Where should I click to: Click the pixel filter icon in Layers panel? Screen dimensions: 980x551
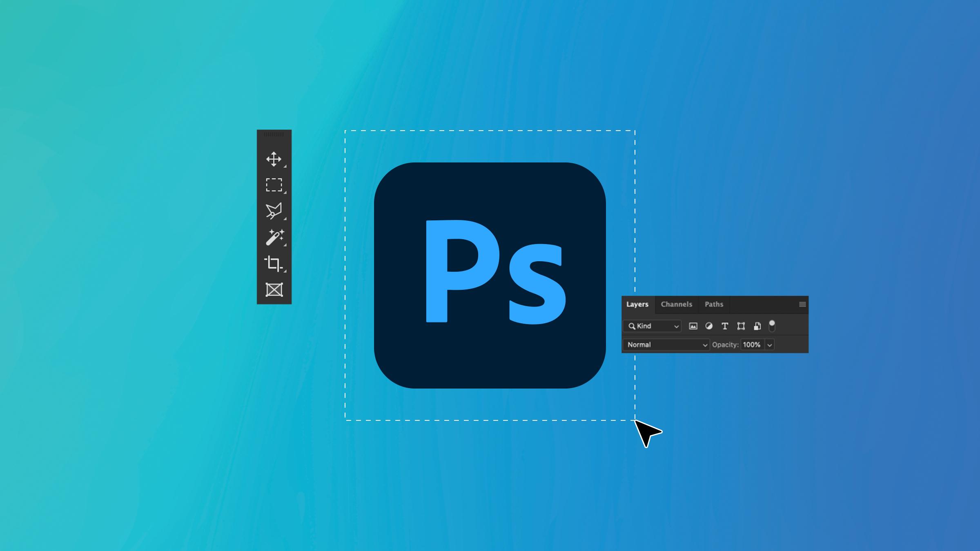click(x=693, y=326)
